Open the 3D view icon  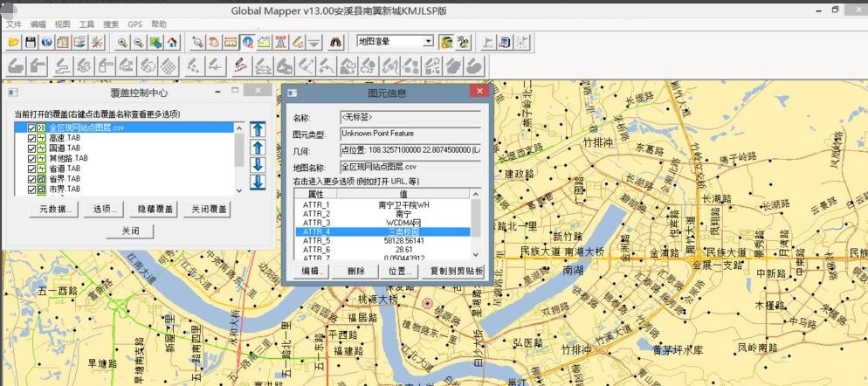click(x=464, y=42)
